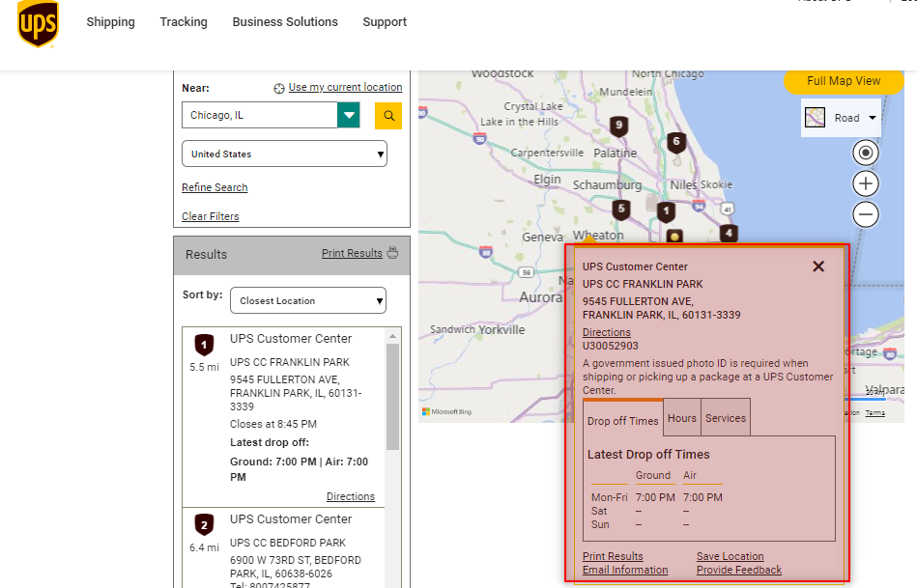Click the yellow search magnifier button
Screen dimensions: 917x588
click(x=388, y=116)
